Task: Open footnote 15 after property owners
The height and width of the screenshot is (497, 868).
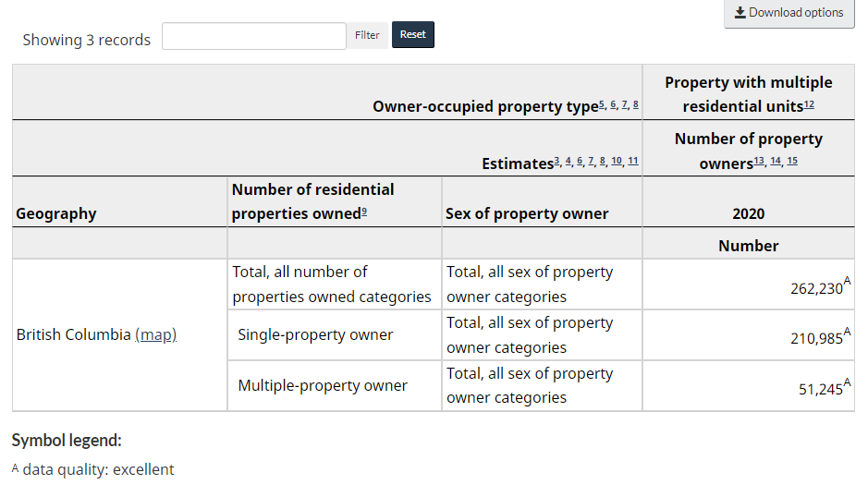Action: tap(792, 161)
